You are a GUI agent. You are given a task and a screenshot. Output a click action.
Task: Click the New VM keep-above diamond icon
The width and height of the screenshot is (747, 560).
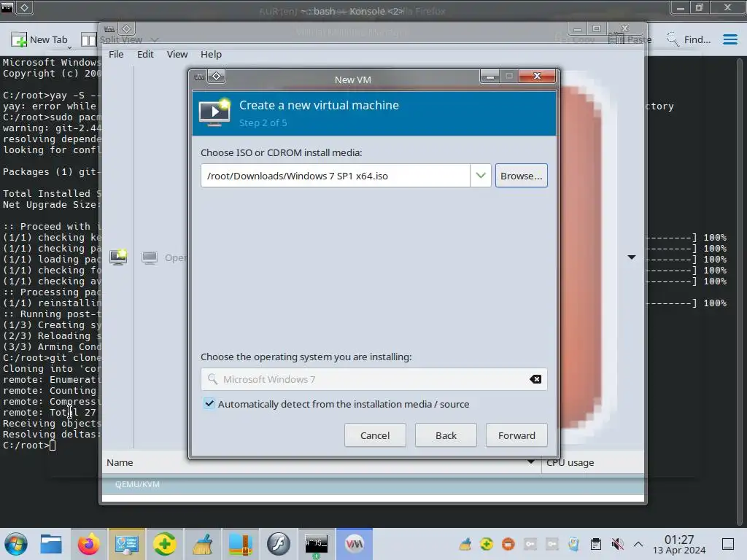click(216, 76)
